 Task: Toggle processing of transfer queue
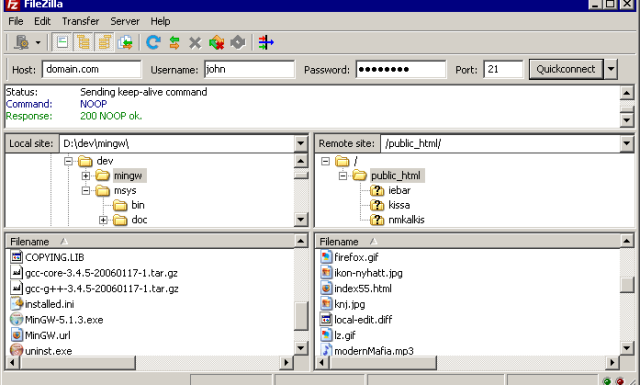[x=174, y=42]
